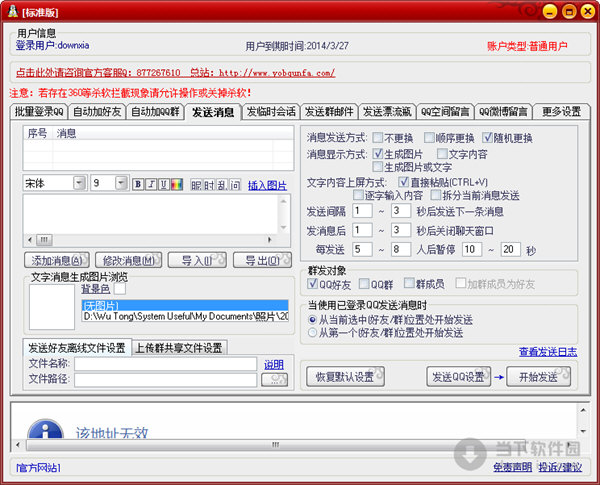The height and width of the screenshot is (485, 600).
Task: Open the rainbow text color picker
Action: point(176,185)
